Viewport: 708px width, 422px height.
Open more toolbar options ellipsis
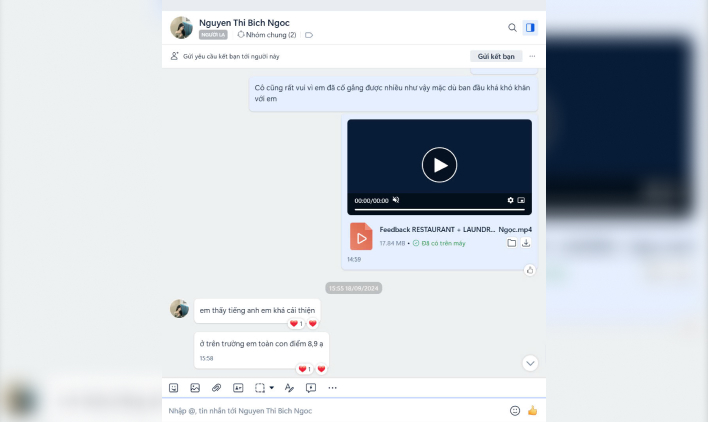coord(332,388)
